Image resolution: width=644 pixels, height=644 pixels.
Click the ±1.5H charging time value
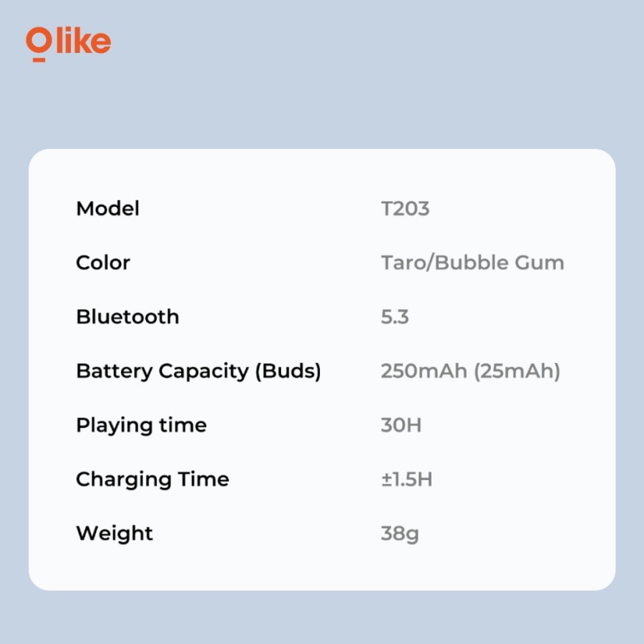tap(406, 479)
